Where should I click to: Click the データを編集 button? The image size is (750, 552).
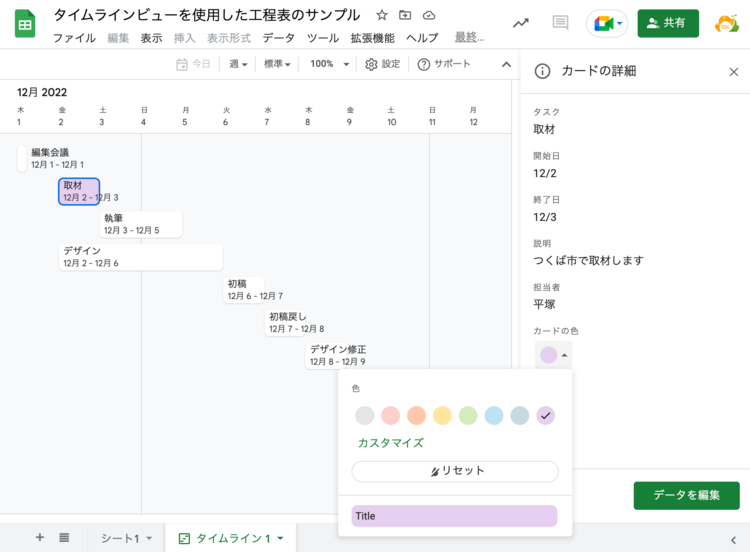coord(686,495)
